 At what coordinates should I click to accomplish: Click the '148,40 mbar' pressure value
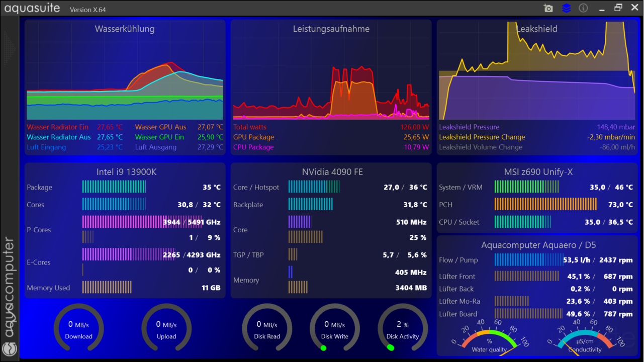(x=616, y=127)
